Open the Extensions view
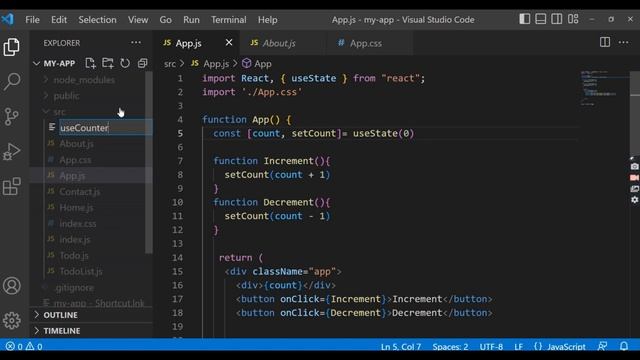The image size is (640, 360). tap(11, 187)
